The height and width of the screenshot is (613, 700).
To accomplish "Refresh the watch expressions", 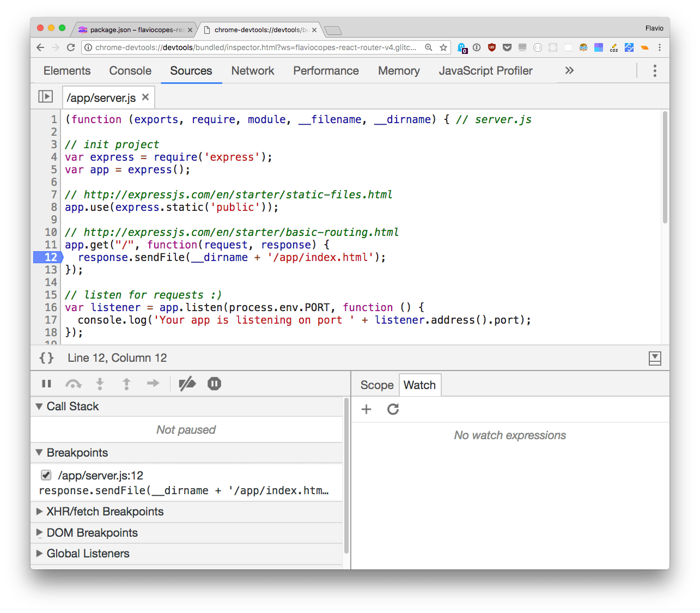I will pyautogui.click(x=393, y=409).
